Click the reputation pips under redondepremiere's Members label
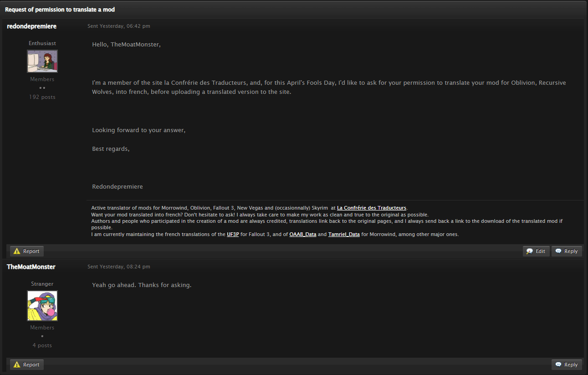Screen dimensions: 588x375 tap(42, 88)
